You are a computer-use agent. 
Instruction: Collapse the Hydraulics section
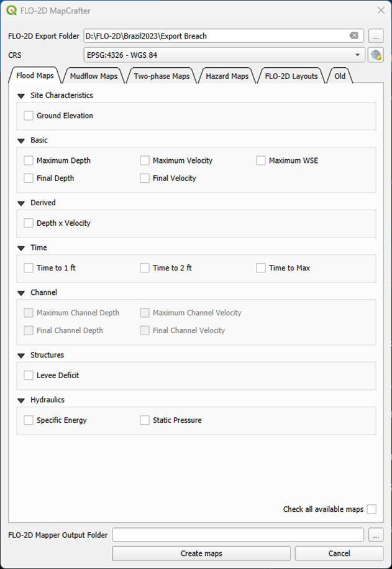[22, 400]
